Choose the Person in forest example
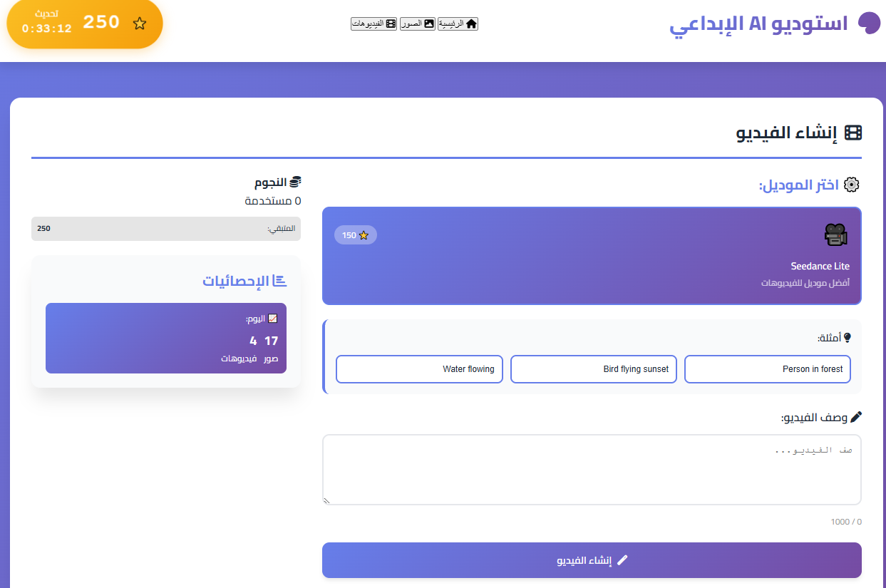 coord(768,369)
